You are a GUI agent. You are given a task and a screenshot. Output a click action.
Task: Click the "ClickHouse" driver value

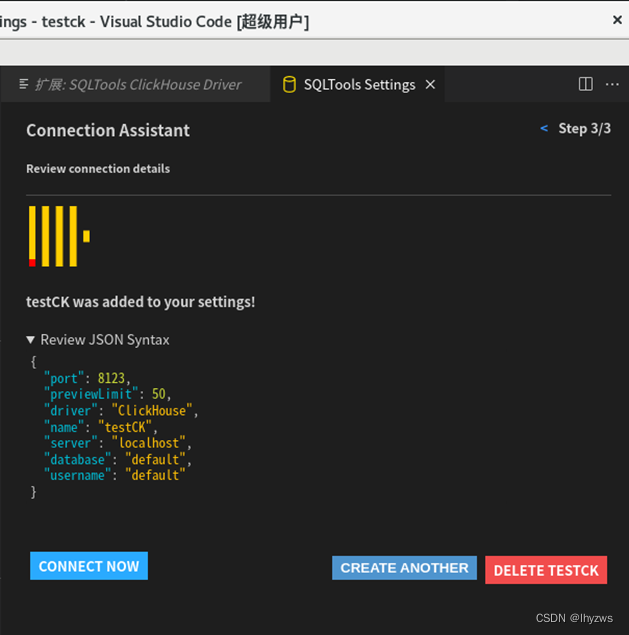[x=151, y=411]
